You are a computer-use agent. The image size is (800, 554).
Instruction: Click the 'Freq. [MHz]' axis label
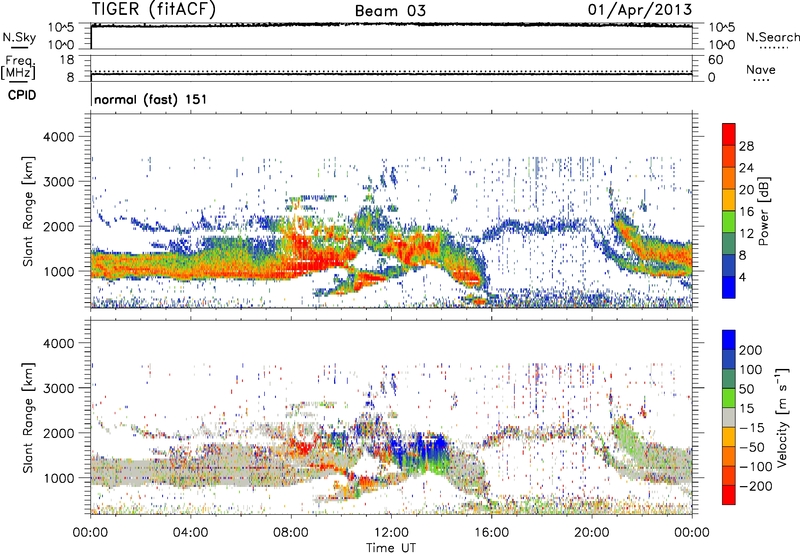tap(19, 67)
